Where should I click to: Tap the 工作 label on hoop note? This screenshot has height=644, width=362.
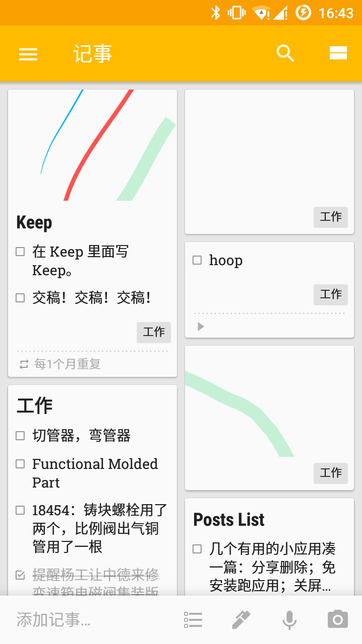click(330, 294)
